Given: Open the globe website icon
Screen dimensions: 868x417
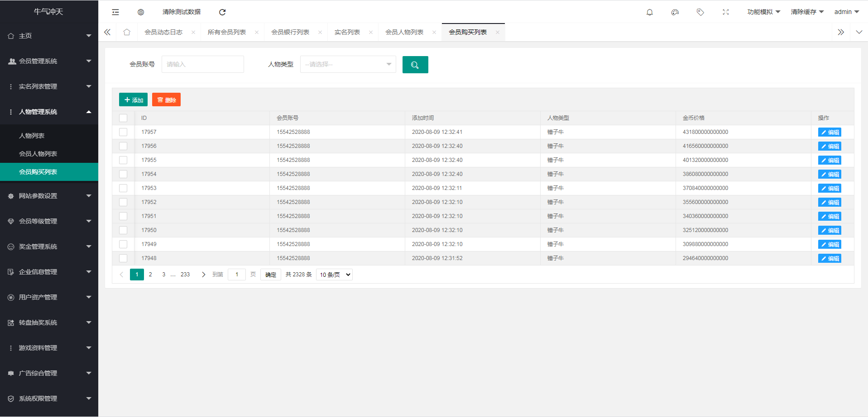Looking at the screenshot, I should tap(141, 12).
